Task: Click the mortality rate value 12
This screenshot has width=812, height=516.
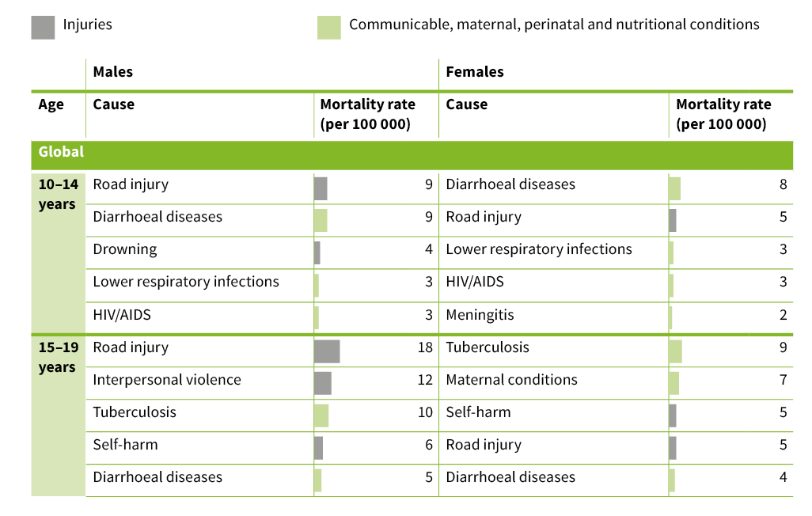Action: [x=425, y=380]
